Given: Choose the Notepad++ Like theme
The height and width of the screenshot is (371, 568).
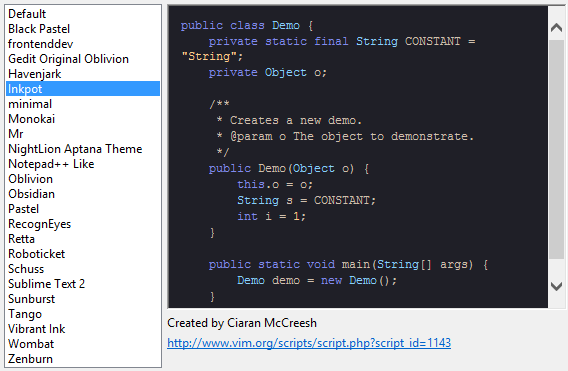Looking at the screenshot, I should pyautogui.click(x=83, y=164).
